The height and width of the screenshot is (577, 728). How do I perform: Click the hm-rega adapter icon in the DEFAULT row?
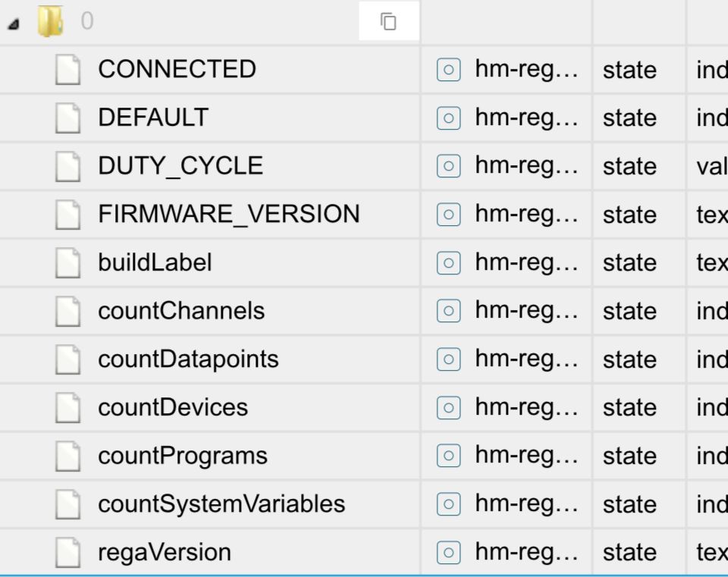tap(448, 118)
